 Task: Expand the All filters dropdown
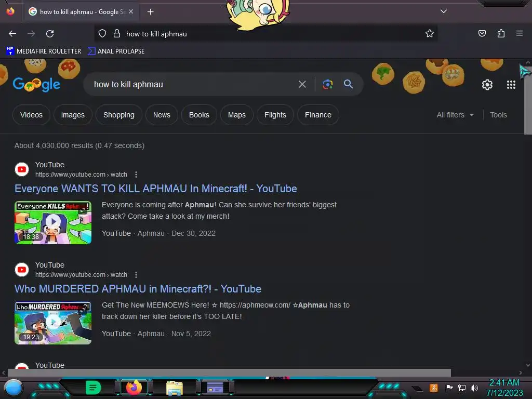(x=455, y=115)
